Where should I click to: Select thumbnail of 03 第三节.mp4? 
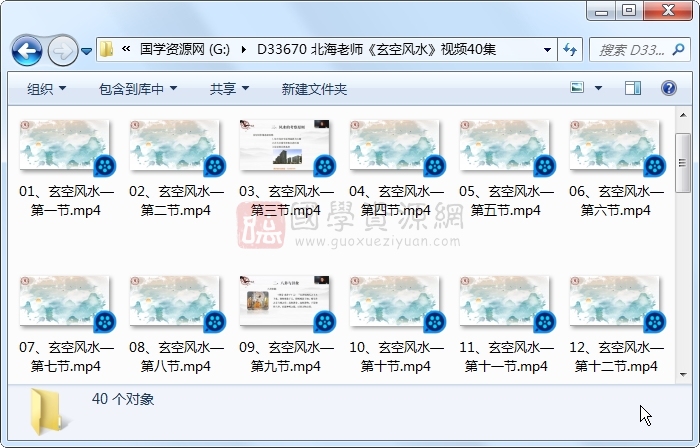point(287,149)
